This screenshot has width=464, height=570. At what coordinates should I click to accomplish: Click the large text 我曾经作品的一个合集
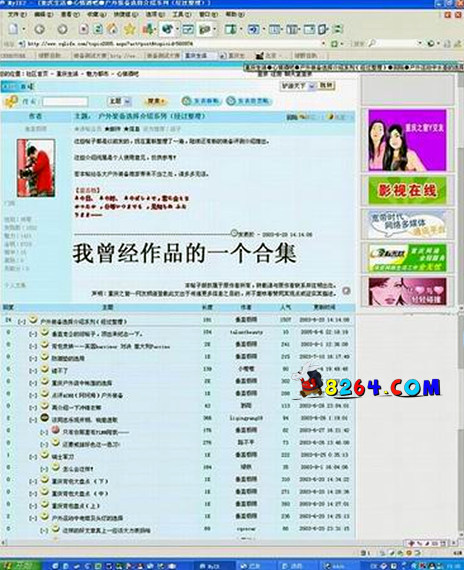184,253
